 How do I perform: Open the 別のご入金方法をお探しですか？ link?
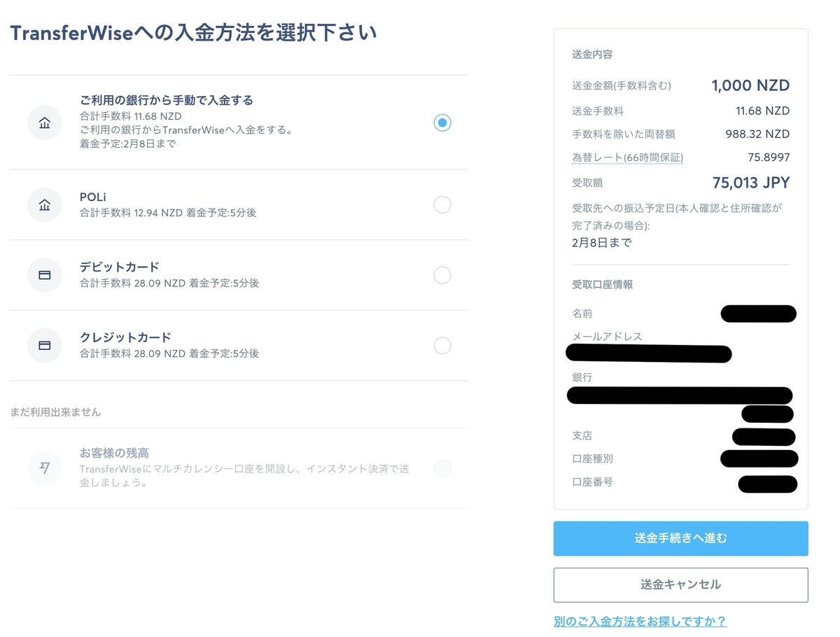640,621
